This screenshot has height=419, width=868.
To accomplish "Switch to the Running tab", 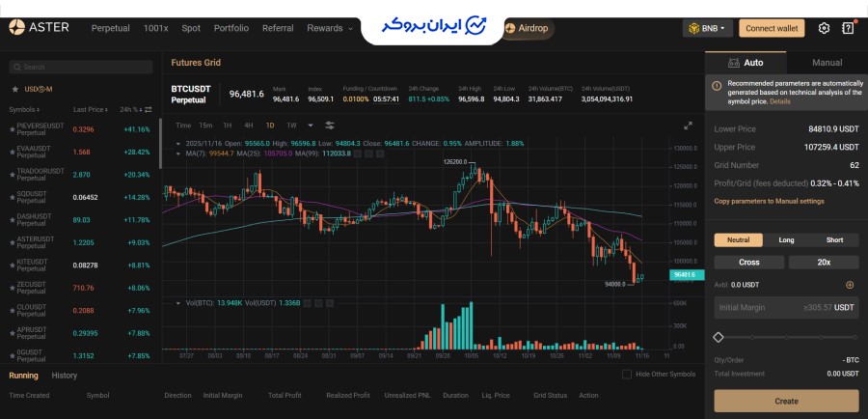I will [x=23, y=376].
